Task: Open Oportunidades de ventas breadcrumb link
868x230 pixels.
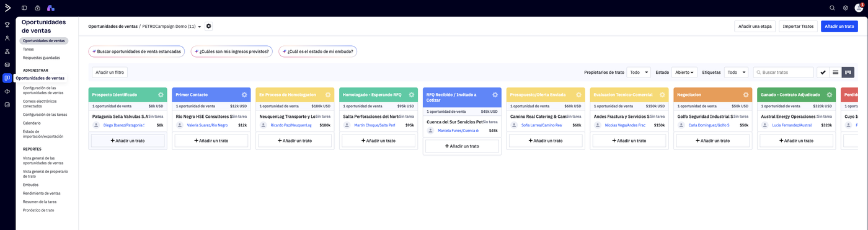Action: 113,27
